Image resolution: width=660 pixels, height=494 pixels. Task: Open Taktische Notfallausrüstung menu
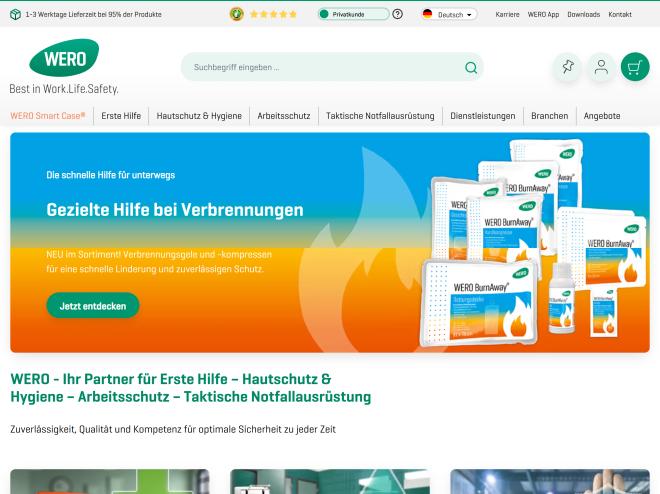tap(380, 116)
